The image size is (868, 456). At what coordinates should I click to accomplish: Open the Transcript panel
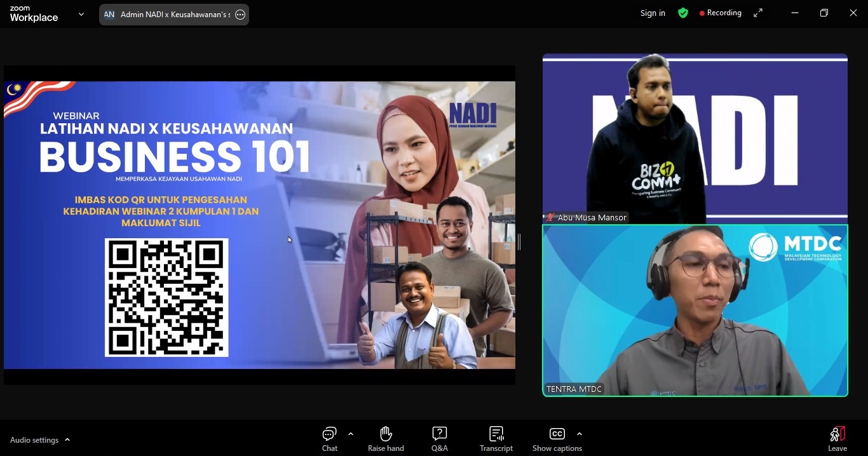click(x=496, y=439)
